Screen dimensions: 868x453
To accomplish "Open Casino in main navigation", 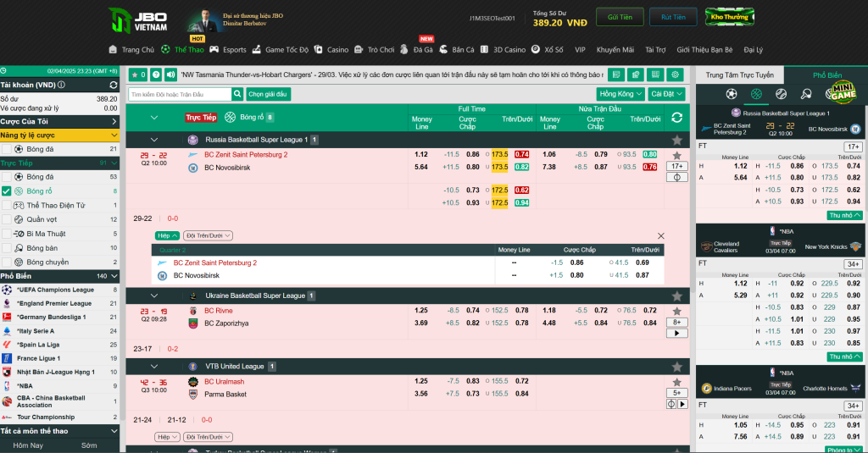I will coord(331,50).
